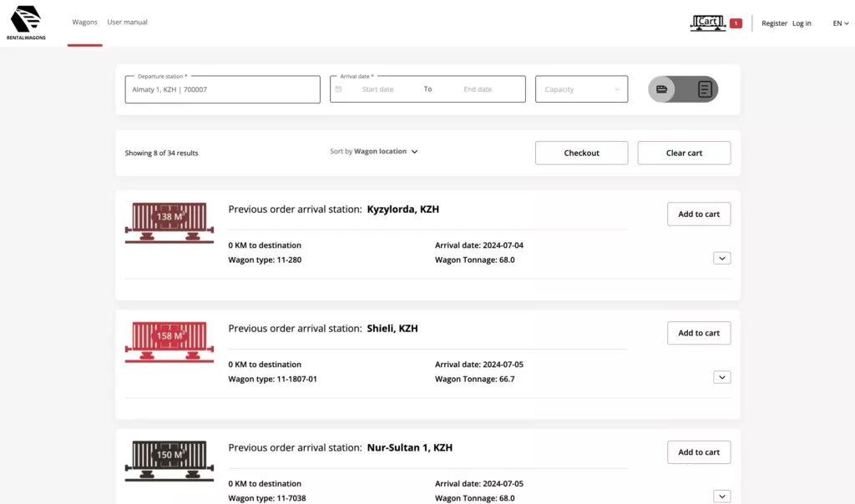The height and width of the screenshot is (504, 855).
Task: Expand Nur-Sultan 1 wagon details chevron
Action: pyautogui.click(x=722, y=496)
